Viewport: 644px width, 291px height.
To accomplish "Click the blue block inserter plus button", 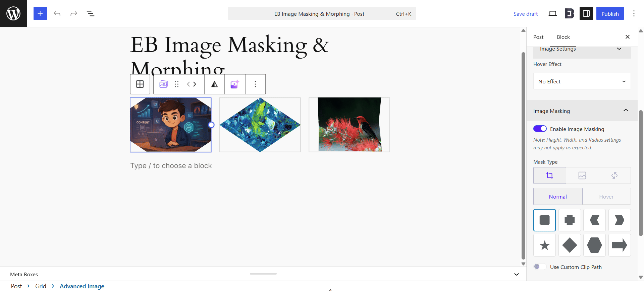I will [40, 13].
